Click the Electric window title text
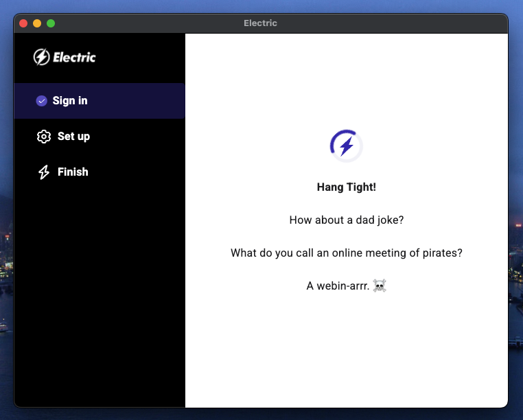The image size is (523, 420). pos(260,23)
